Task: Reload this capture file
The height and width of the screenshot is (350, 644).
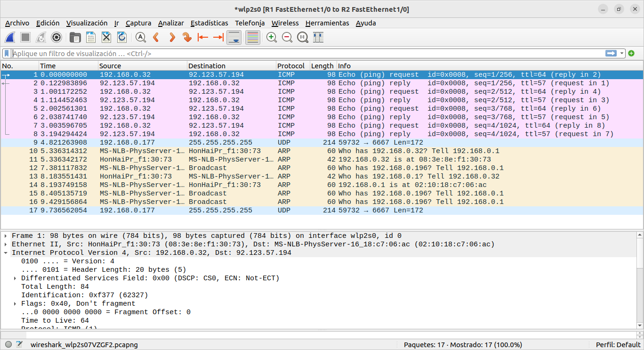Action: 122,37
